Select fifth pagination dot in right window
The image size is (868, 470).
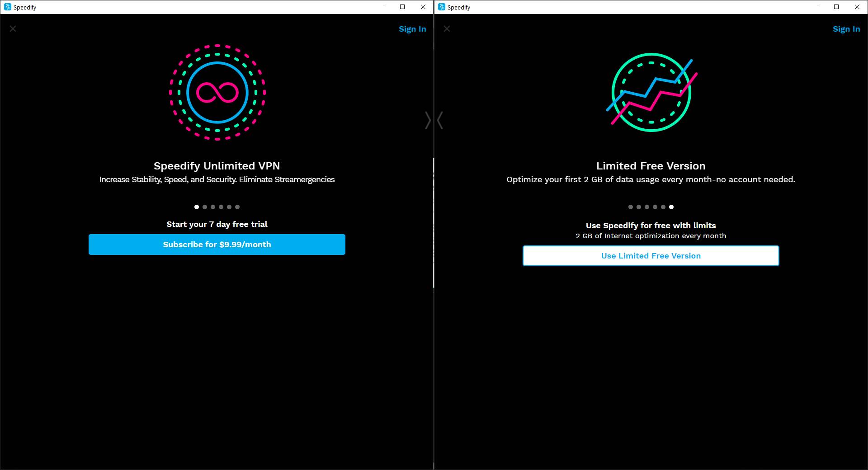coord(663,207)
